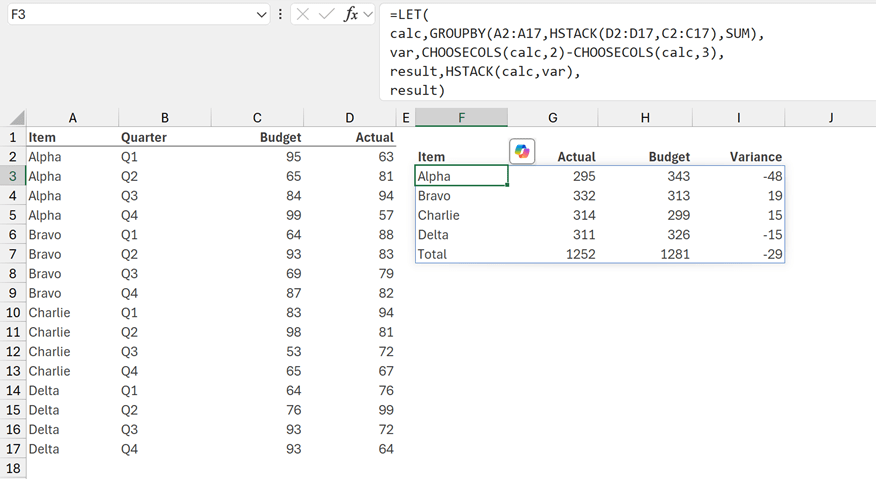876x479 pixels.
Task: Click the Enter checkmark in formula bar
Action: pyautogui.click(x=326, y=14)
